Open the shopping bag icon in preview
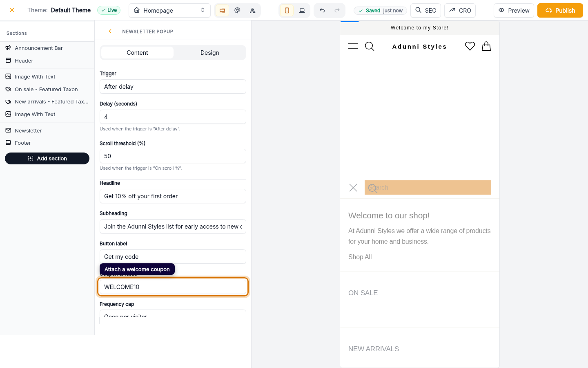The width and height of the screenshot is (588, 368). coord(486,46)
